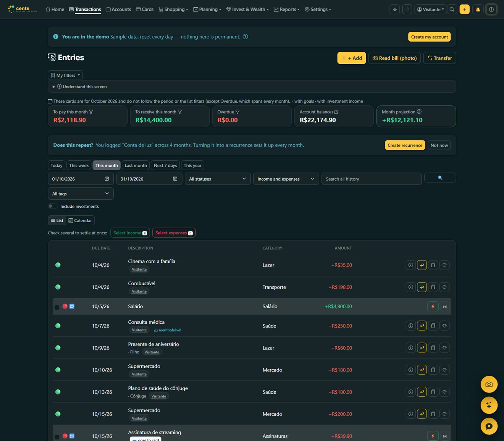Open the Invest & Wealth menu

247,10
